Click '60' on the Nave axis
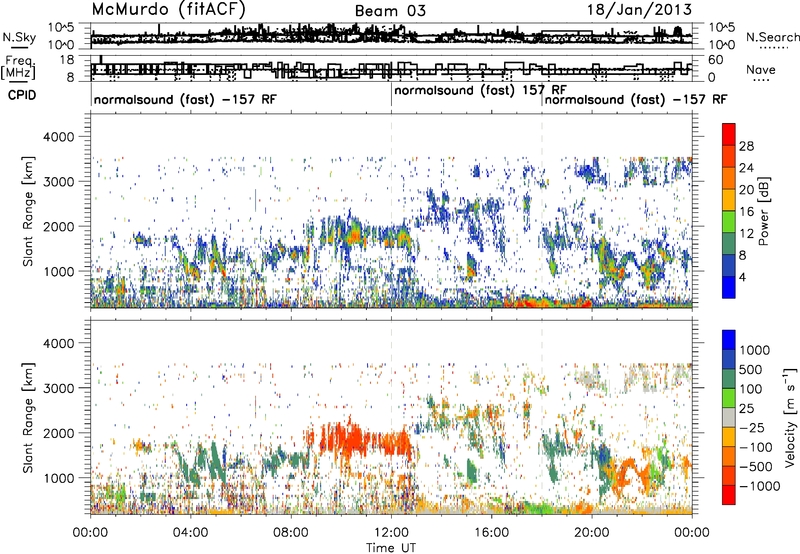The image size is (800, 554). [716, 60]
